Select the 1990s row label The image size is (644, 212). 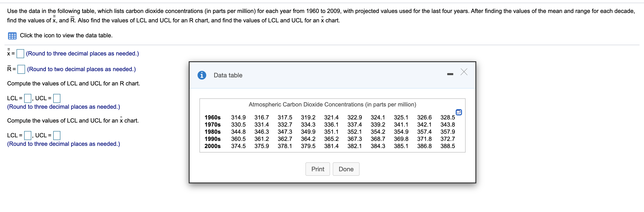click(x=212, y=139)
